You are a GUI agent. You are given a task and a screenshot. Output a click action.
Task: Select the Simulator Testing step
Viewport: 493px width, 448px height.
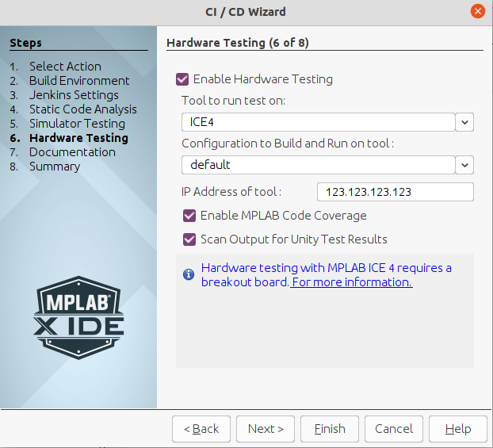coord(77,124)
